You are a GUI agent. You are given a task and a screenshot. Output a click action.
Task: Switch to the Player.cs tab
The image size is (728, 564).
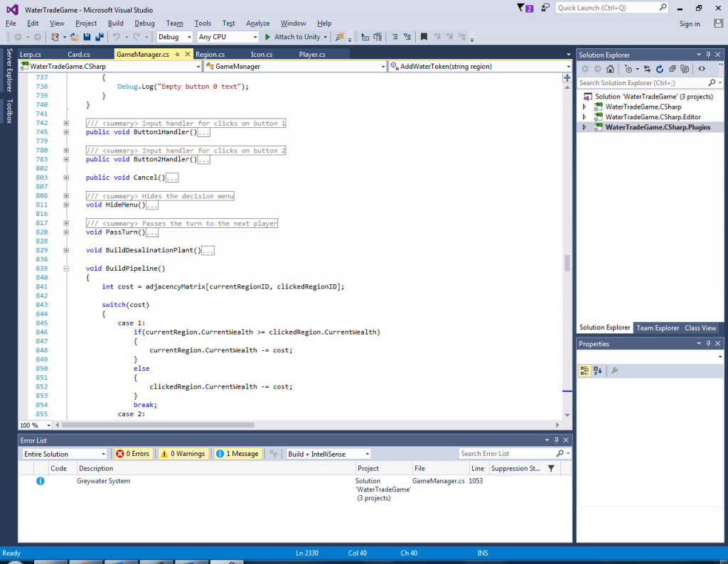point(312,54)
